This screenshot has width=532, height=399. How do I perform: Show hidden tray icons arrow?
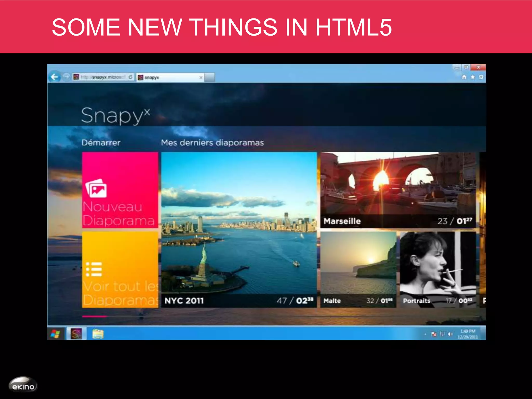[x=425, y=334]
